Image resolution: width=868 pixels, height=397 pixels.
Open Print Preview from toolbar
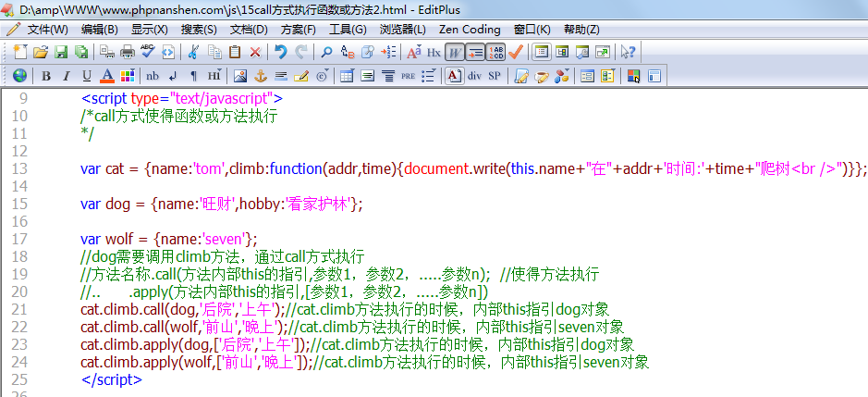coord(107,52)
